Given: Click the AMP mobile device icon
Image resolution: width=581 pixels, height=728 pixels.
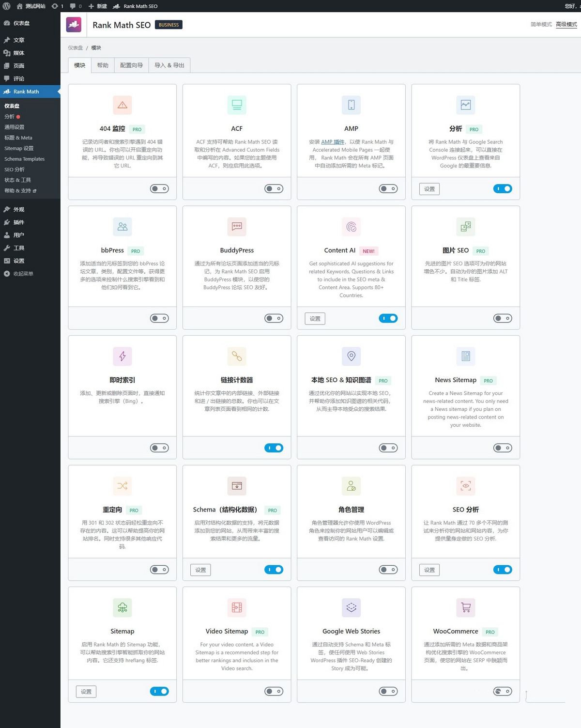Looking at the screenshot, I should click(351, 105).
